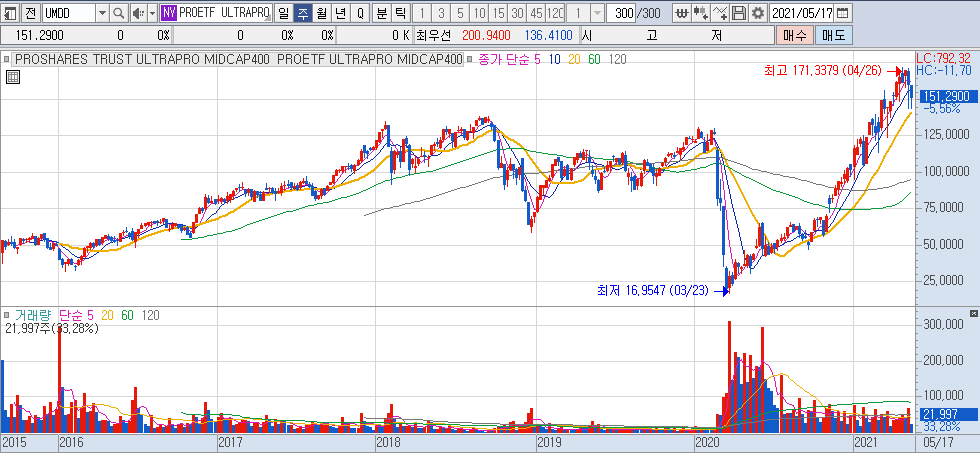Click the 최저 16.9547 (03/23) low marker
This screenshot has width=980, height=453.
tap(652, 290)
